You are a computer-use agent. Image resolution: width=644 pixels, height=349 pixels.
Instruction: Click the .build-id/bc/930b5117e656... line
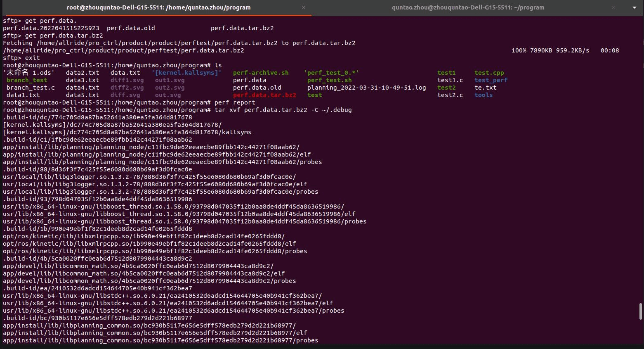click(97, 318)
